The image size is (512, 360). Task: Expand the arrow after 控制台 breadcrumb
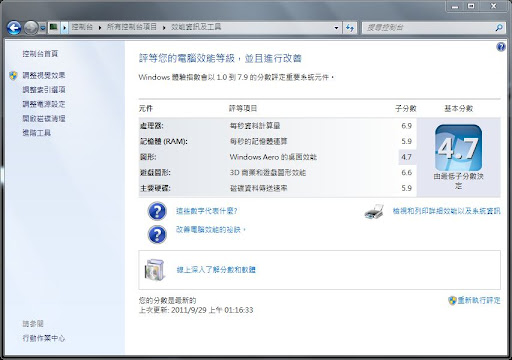(100, 27)
